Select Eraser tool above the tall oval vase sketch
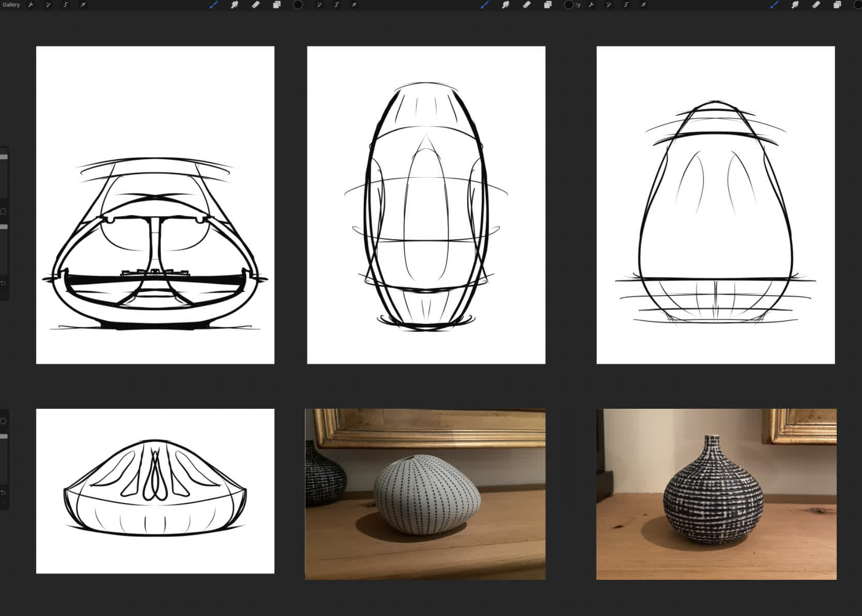The width and height of the screenshot is (862, 616). [x=527, y=5]
